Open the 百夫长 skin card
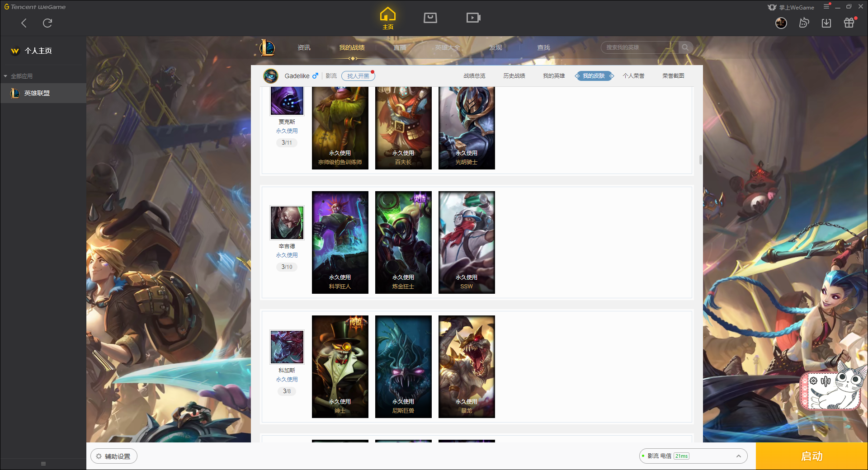 coord(403,128)
